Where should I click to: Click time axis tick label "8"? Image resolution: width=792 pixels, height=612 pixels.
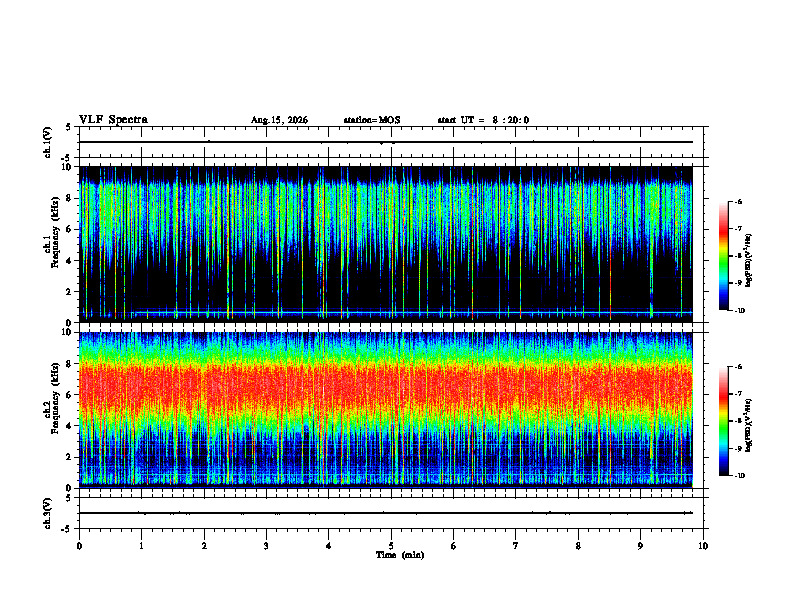point(578,546)
